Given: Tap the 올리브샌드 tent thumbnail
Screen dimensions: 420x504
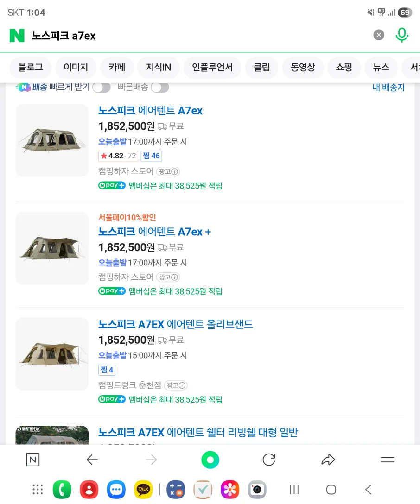Looking at the screenshot, I should point(52,353).
